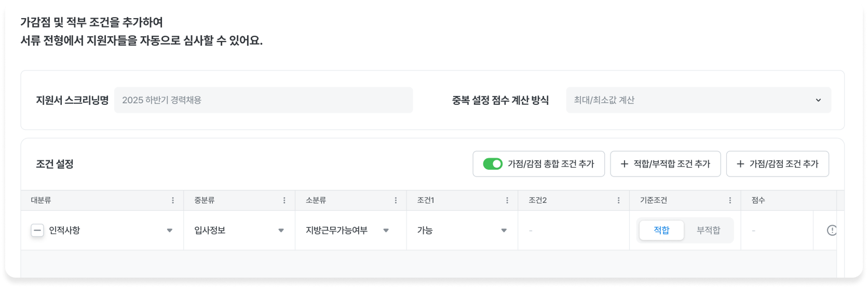The image size is (868, 288).
Task: Expand the 입사정보 중분류 dropdown
Action: click(281, 230)
